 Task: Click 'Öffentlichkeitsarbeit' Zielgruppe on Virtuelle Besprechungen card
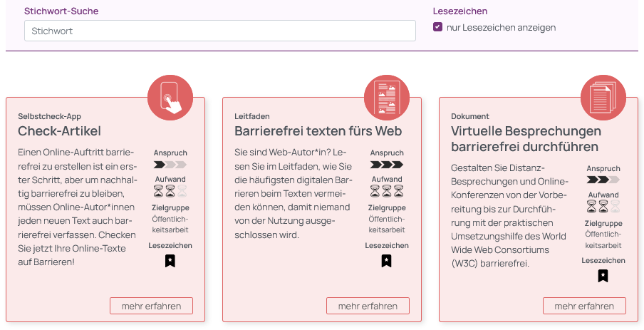[603, 239]
